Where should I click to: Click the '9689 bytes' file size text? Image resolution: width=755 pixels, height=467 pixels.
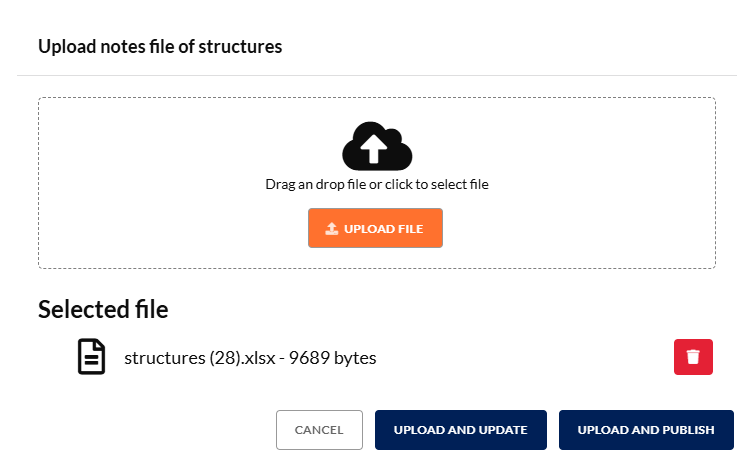click(x=332, y=357)
